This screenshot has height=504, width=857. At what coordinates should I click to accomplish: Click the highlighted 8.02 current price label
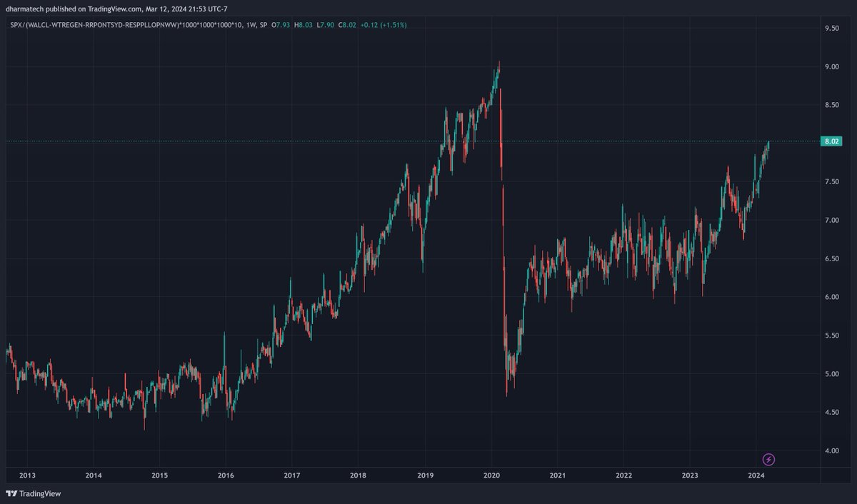[x=833, y=142]
